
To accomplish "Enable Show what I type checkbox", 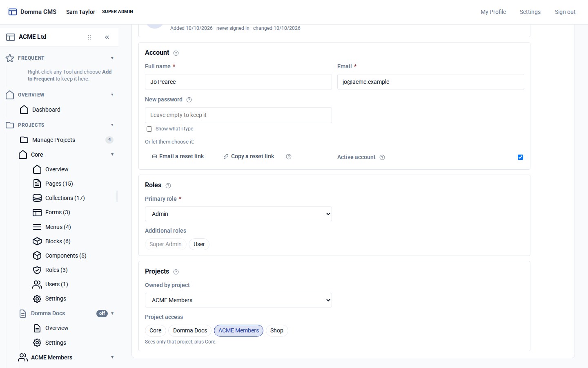I will [x=149, y=129].
